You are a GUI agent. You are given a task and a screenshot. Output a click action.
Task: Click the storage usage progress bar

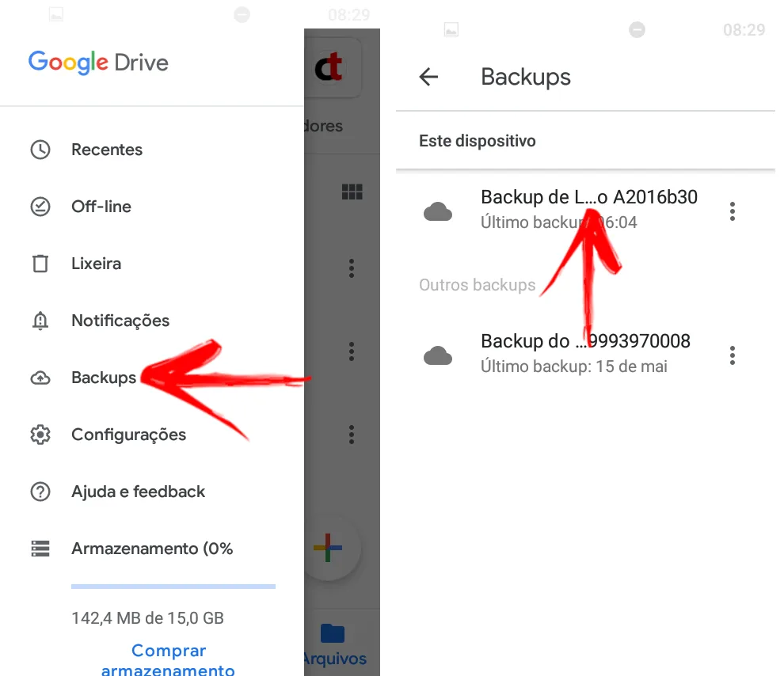coord(173,586)
